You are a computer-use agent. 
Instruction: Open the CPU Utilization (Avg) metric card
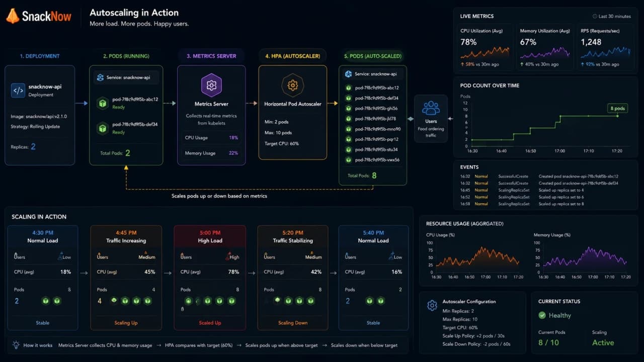[x=485, y=47]
